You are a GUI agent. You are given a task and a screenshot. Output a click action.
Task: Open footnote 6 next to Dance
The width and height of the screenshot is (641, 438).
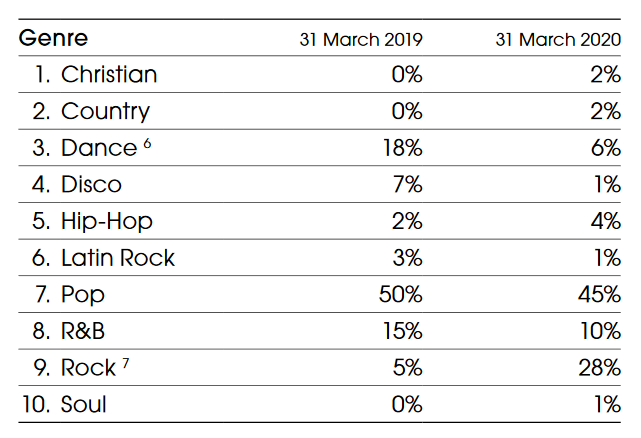point(147,143)
